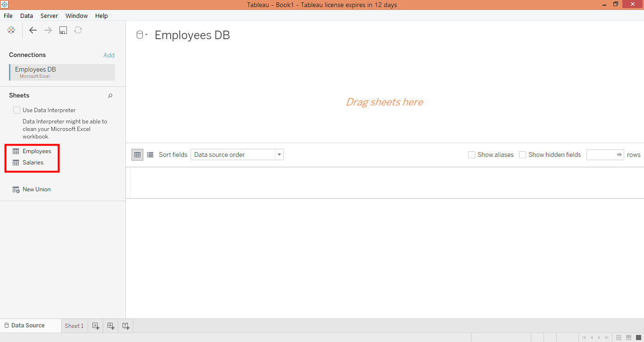644x342 pixels.
Task: Enable Show hidden fields
Action: pyautogui.click(x=523, y=155)
